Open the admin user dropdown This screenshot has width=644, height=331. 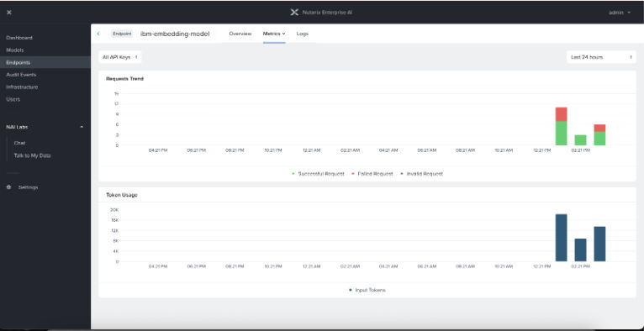[620, 13]
